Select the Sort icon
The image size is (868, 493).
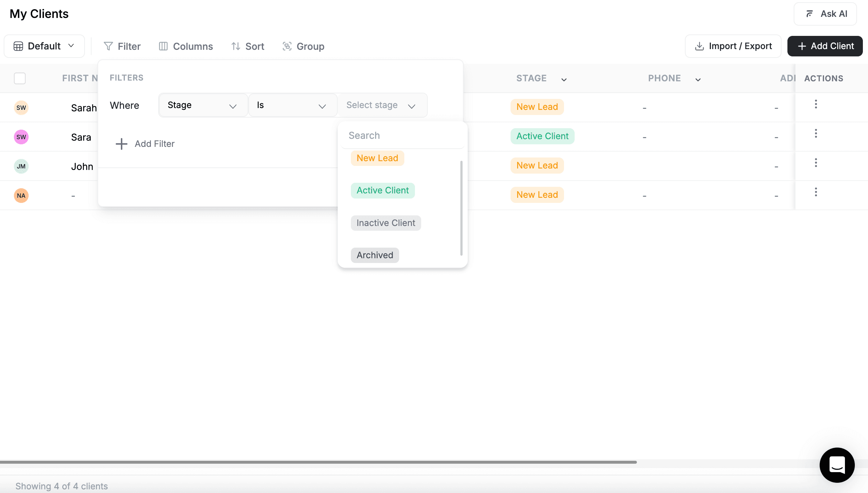236,46
